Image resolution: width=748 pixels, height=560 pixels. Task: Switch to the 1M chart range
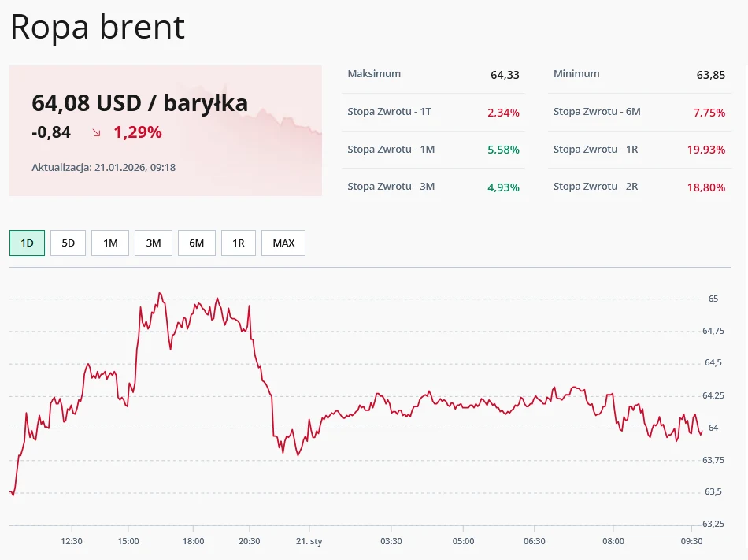[x=110, y=243]
